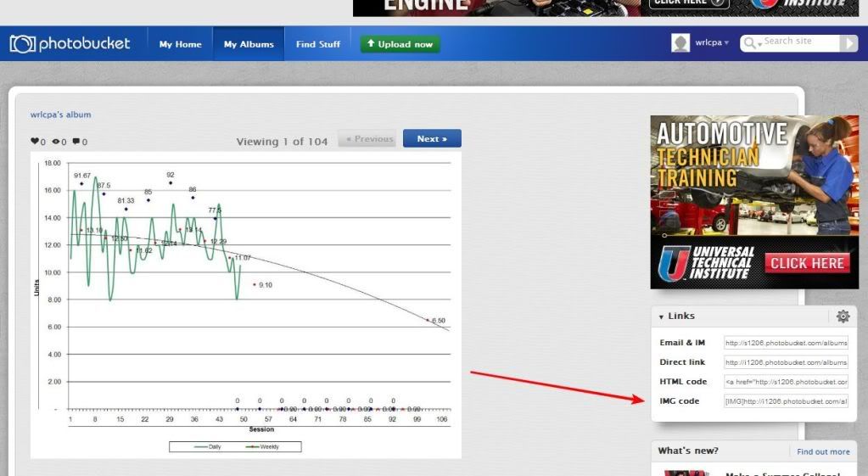Screen dimensions: 868x476
Task: Click the green Upload now button
Action: click(x=400, y=44)
